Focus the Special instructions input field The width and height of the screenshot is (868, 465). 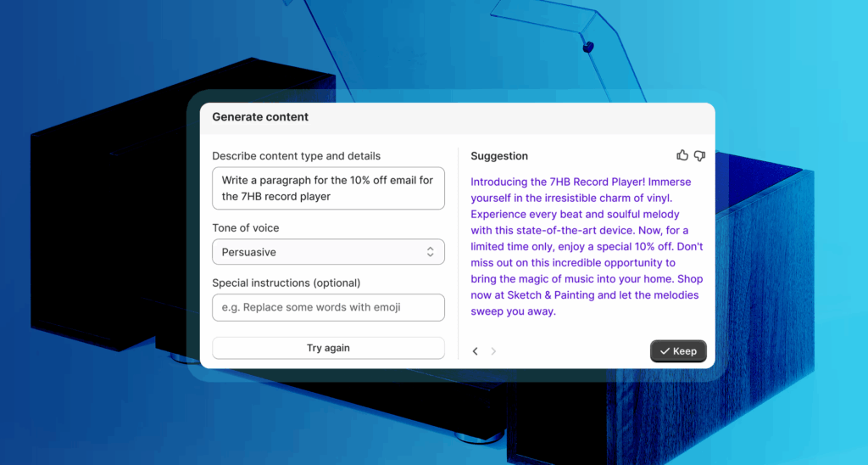(328, 308)
